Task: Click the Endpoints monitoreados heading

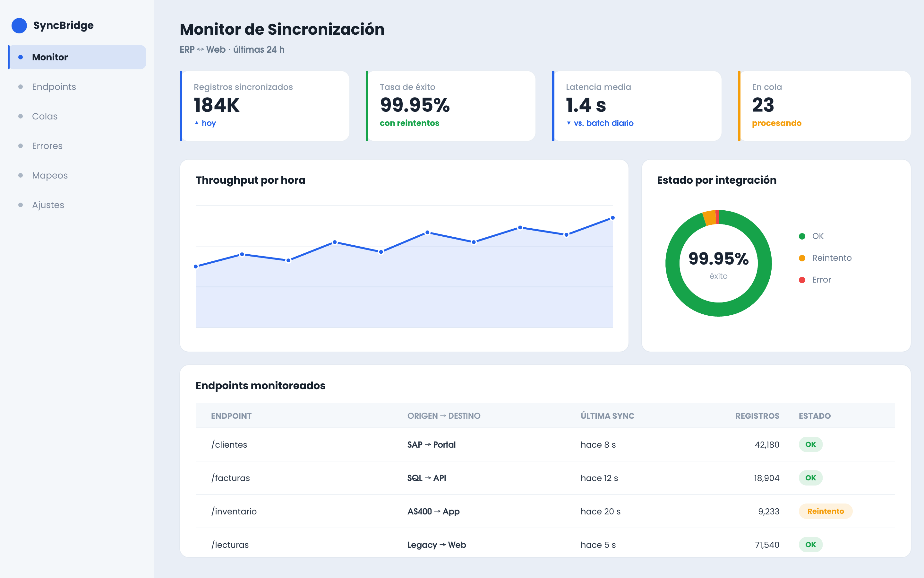Action: pyautogui.click(x=261, y=386)
